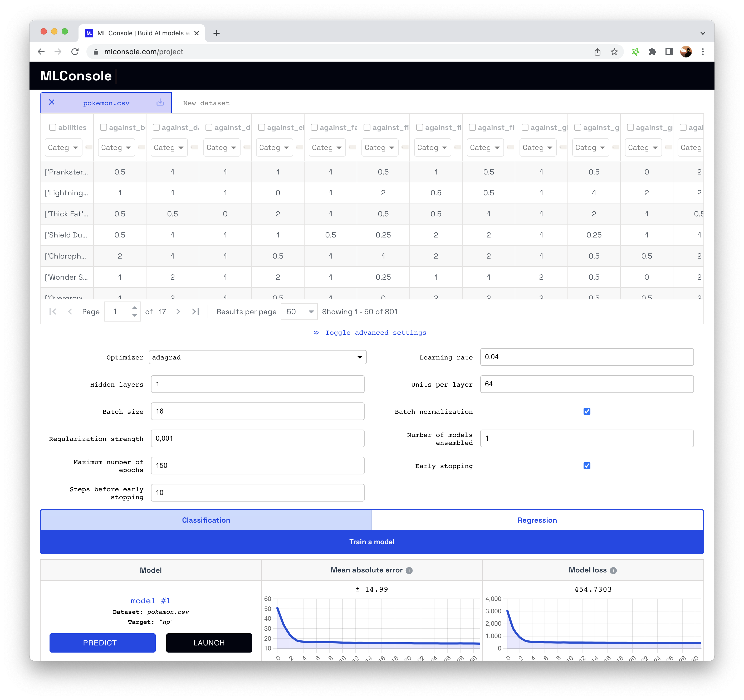744x700 pixels.
Task: Click the Model loss info icon
Action: click(x=613, y=571)
